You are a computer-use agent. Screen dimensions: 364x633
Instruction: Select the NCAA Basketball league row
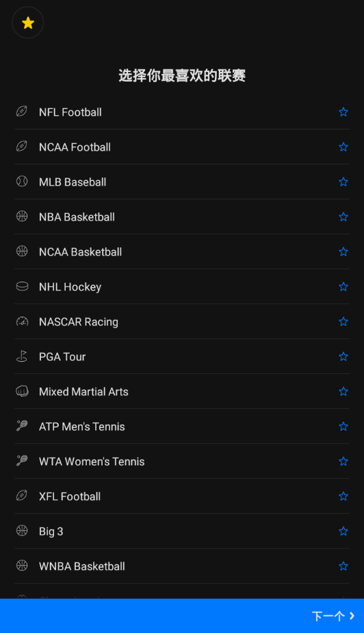point(182,252)
